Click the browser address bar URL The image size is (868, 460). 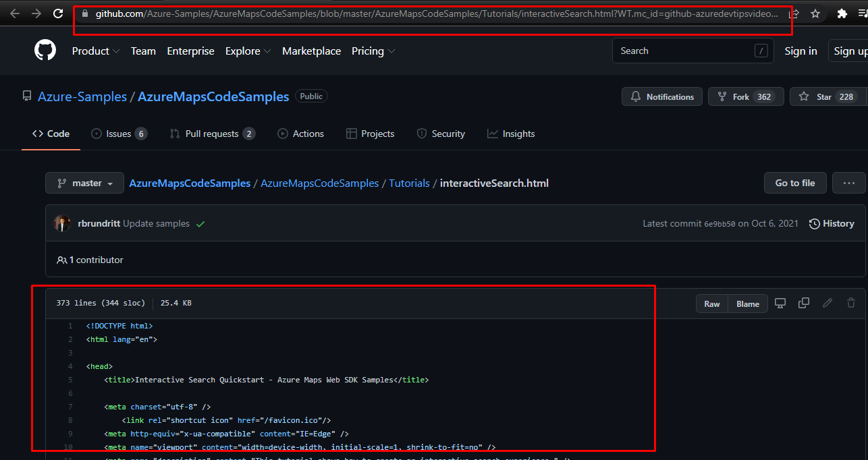(x=437, y=13)
